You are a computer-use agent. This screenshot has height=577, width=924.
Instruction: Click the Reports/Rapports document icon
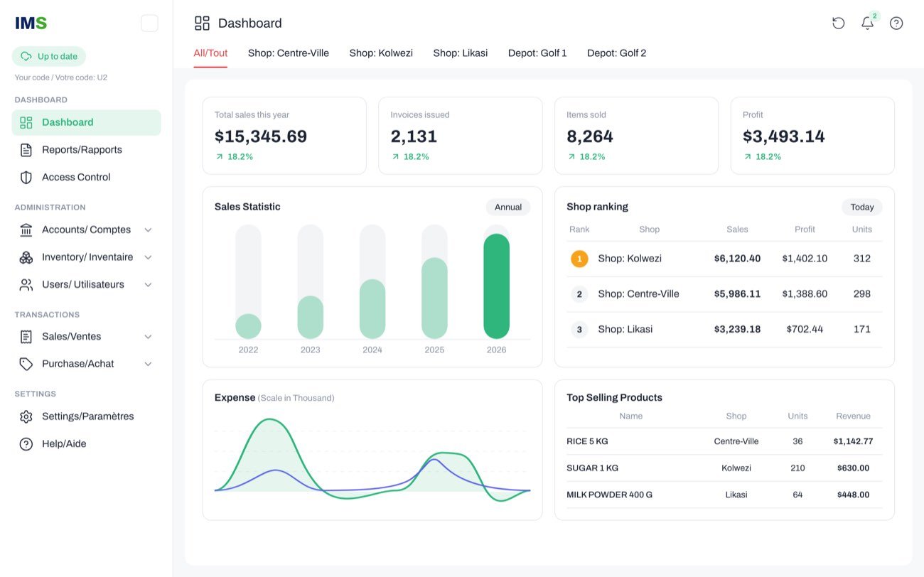tap(26, 150)
